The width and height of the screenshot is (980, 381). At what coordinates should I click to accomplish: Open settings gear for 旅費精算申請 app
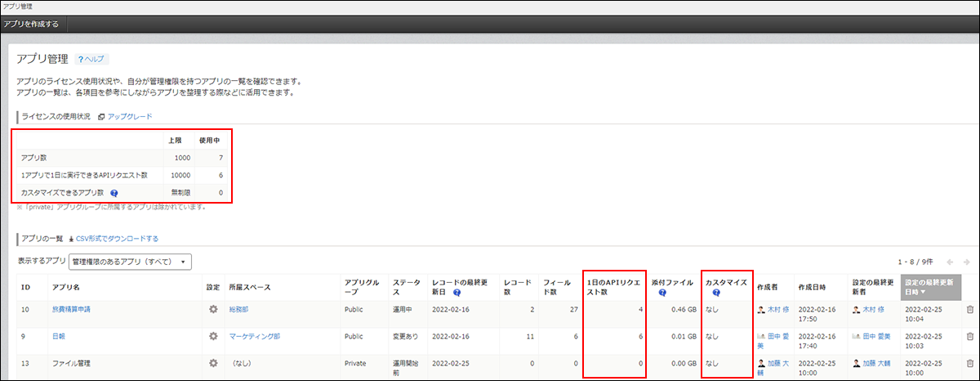pos(213,310)
